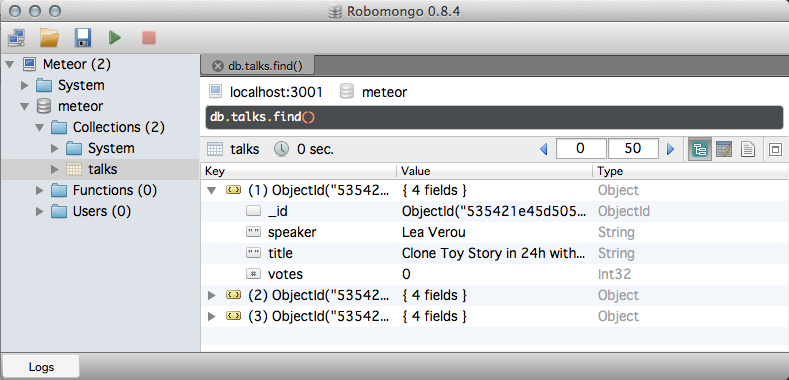Click the object icon of document (2)
Screen dimensions: 789x380
click(x=233, y=295)
